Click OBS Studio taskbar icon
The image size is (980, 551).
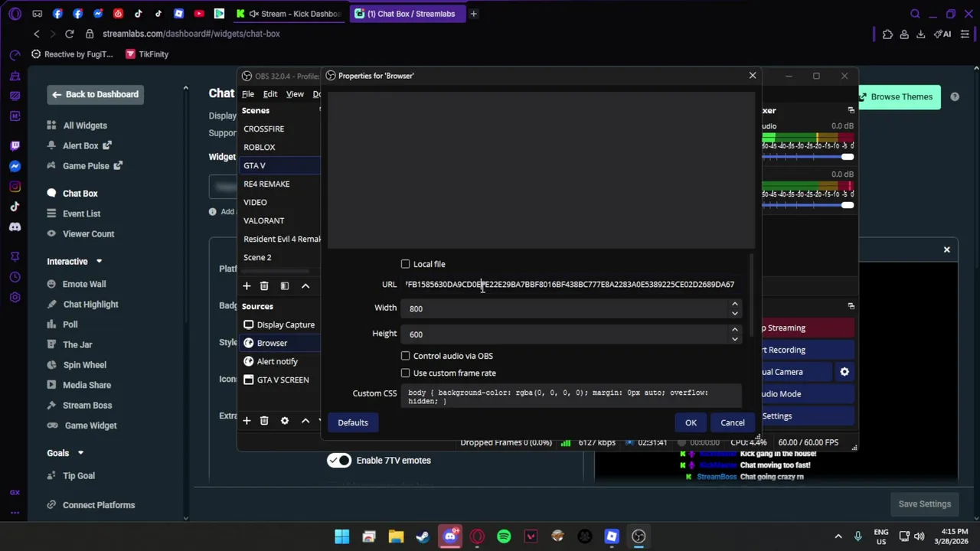[x=639, y=536]
